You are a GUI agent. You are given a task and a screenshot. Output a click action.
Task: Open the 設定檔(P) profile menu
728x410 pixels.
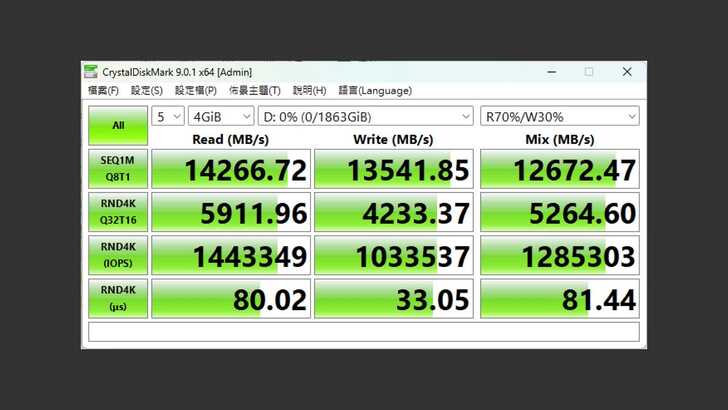point(195,91)
